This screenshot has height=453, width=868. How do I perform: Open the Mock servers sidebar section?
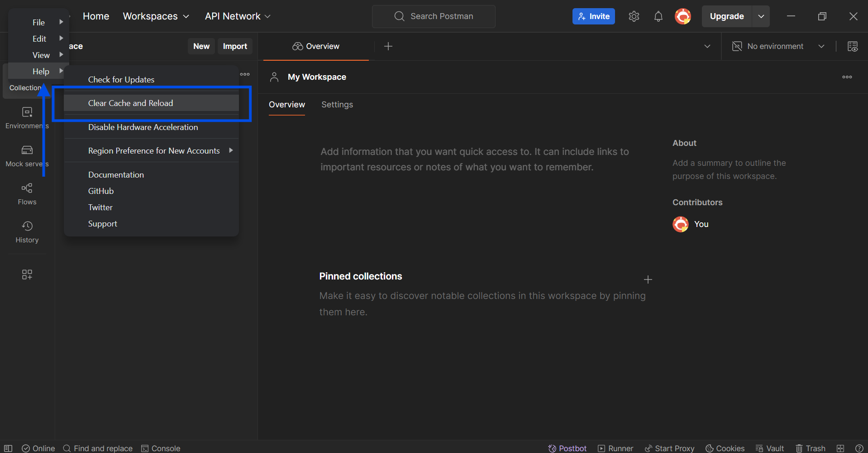pos(27,156)
